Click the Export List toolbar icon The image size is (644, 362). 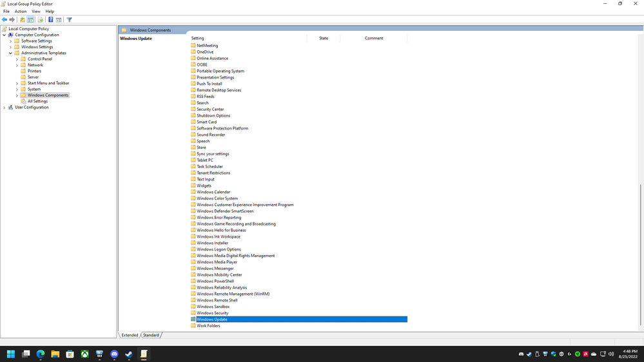click(x=40, y=20)
